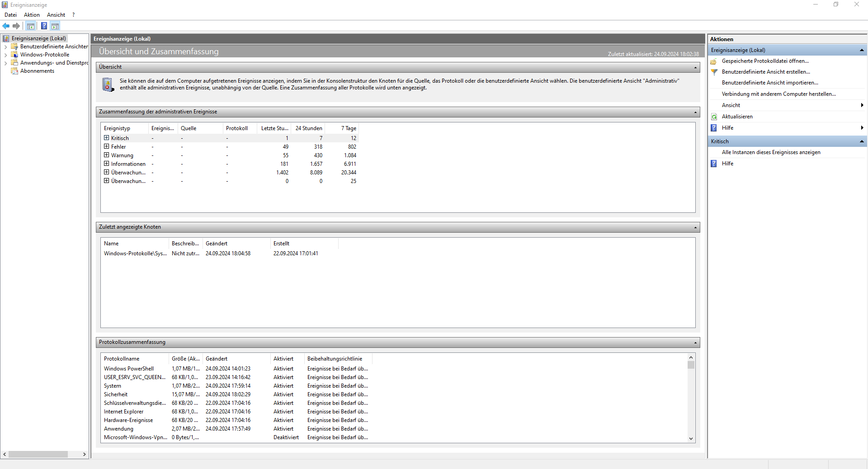
Task: Select the Sicherheit log row
Action: [236, 394]
